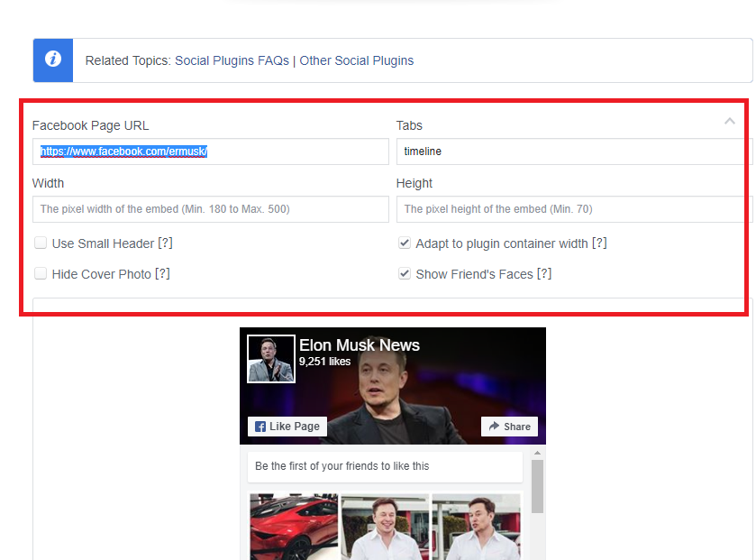
Task: Check the Hide Cover Photo option
Action: point(40,273)
